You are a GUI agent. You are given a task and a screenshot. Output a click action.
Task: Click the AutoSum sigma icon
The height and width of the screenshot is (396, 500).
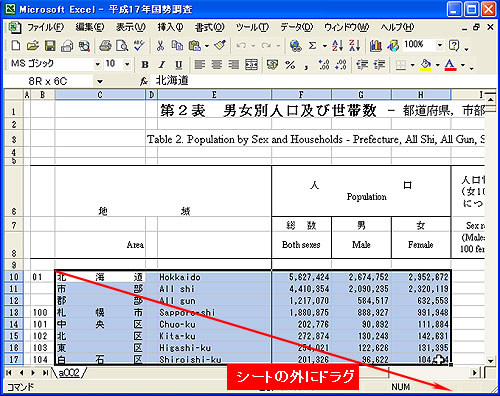click(x=312, y=45)
